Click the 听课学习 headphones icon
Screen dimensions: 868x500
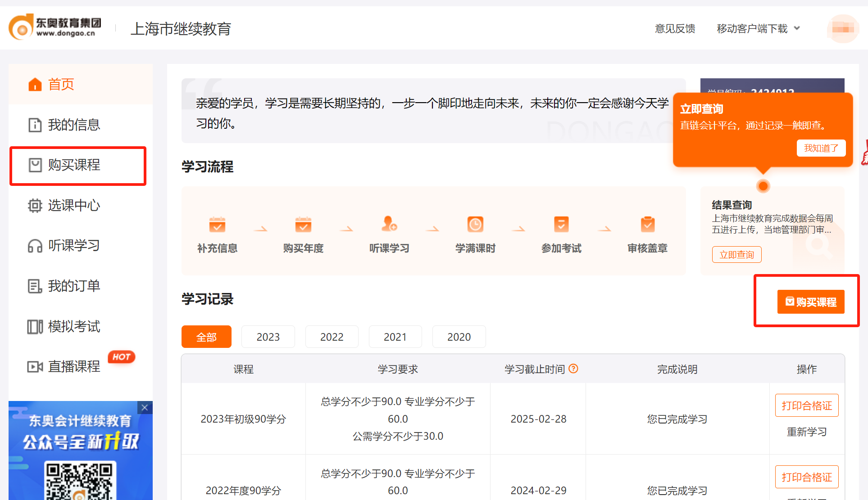click(35, 246)
